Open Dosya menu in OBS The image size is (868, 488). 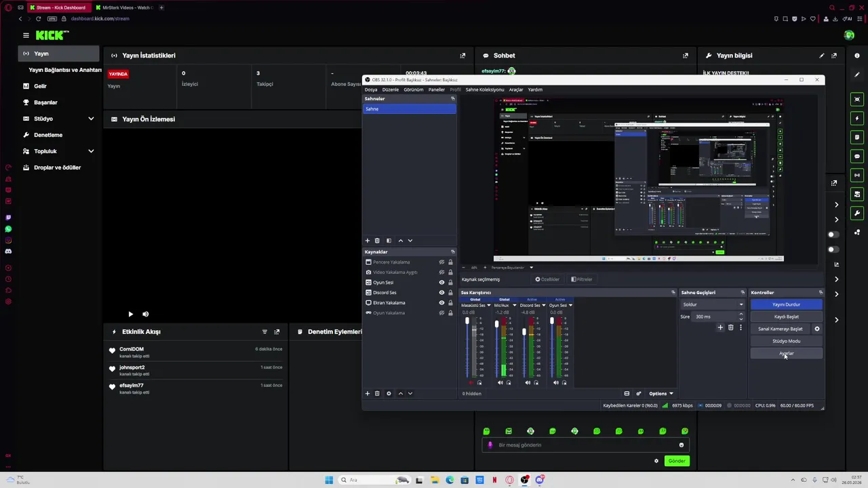(371, 89)
